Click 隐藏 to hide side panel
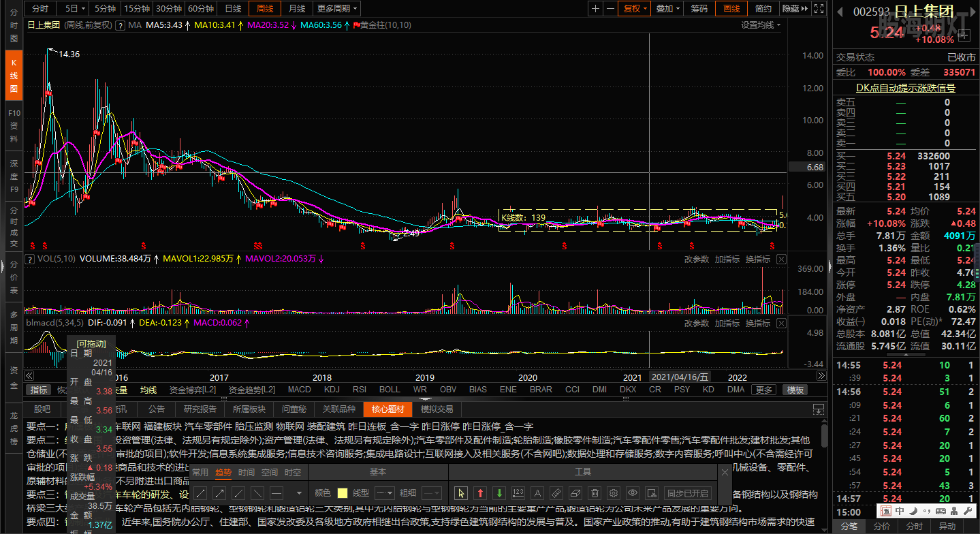Screen dimensions: 980x534 [x=794, y=8]
